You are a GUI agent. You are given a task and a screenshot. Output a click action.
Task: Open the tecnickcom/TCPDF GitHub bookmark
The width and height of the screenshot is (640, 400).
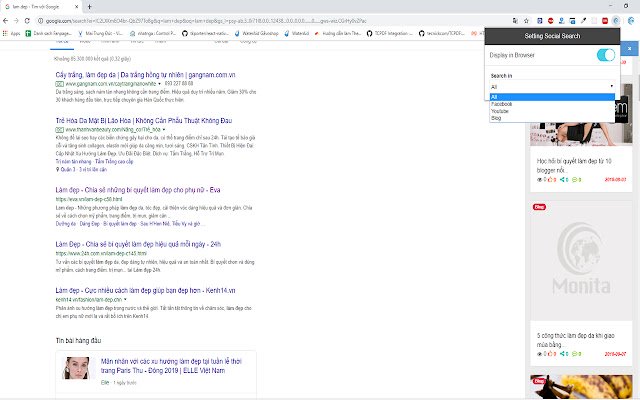pos(442,33)
